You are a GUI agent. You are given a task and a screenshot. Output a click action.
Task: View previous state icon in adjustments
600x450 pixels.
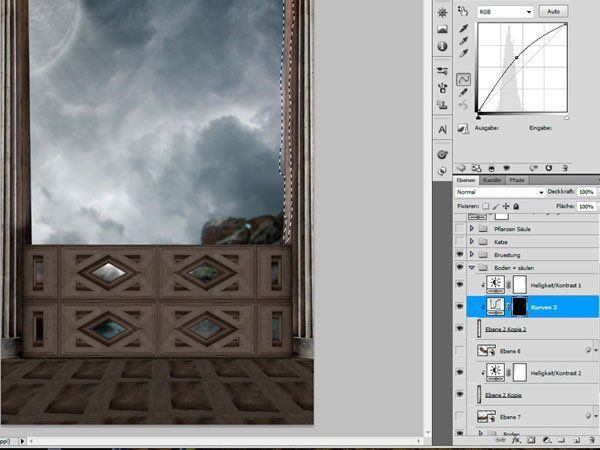(x=533, y=168)
